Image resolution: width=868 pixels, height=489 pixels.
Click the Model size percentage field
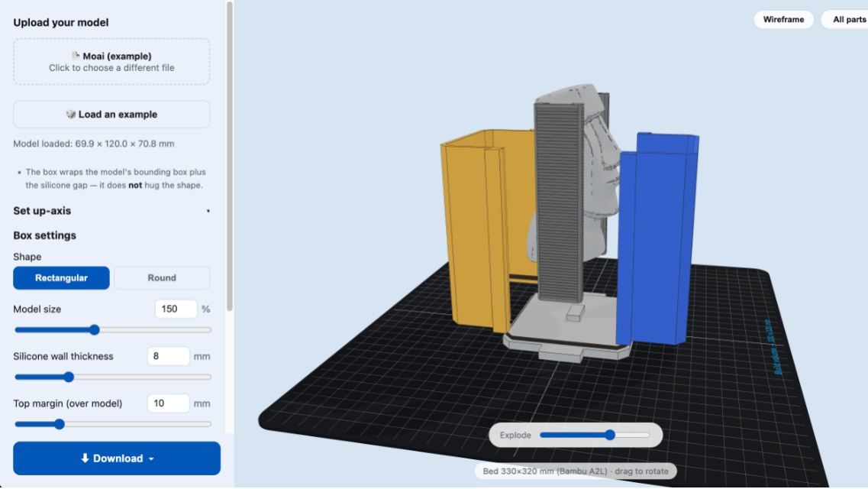(x=176, y=309)
